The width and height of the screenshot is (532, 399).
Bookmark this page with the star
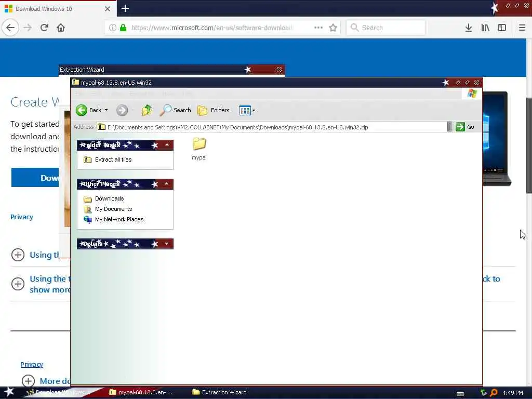(x=333, y=28)
